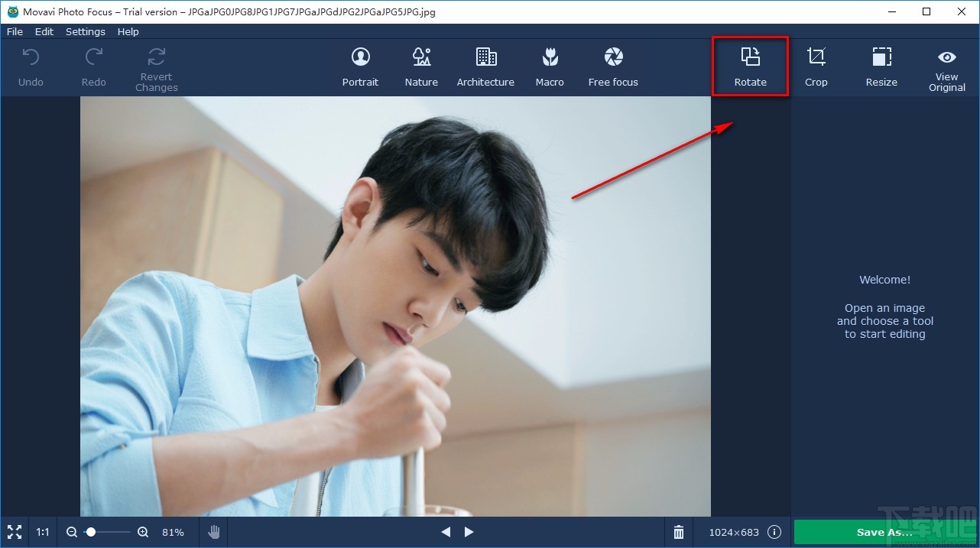Screen dimensions: 980x548
Task: Open the Resize tool
Action: click(x=881, y=66)
